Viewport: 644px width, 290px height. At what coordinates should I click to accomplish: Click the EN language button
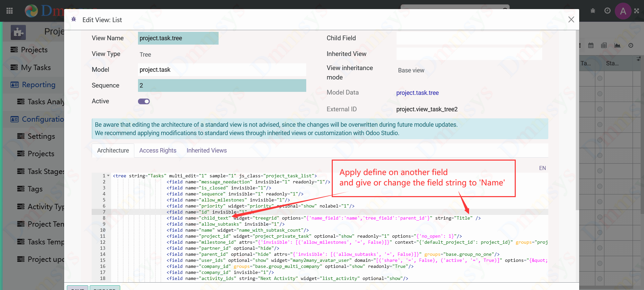tap(543, 168)
